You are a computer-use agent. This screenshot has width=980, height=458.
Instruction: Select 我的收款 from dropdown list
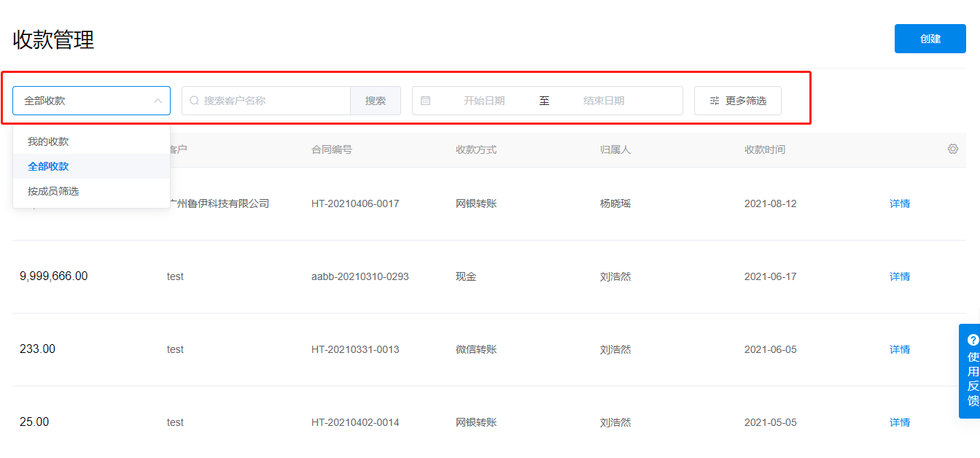(x=48, y=141)
